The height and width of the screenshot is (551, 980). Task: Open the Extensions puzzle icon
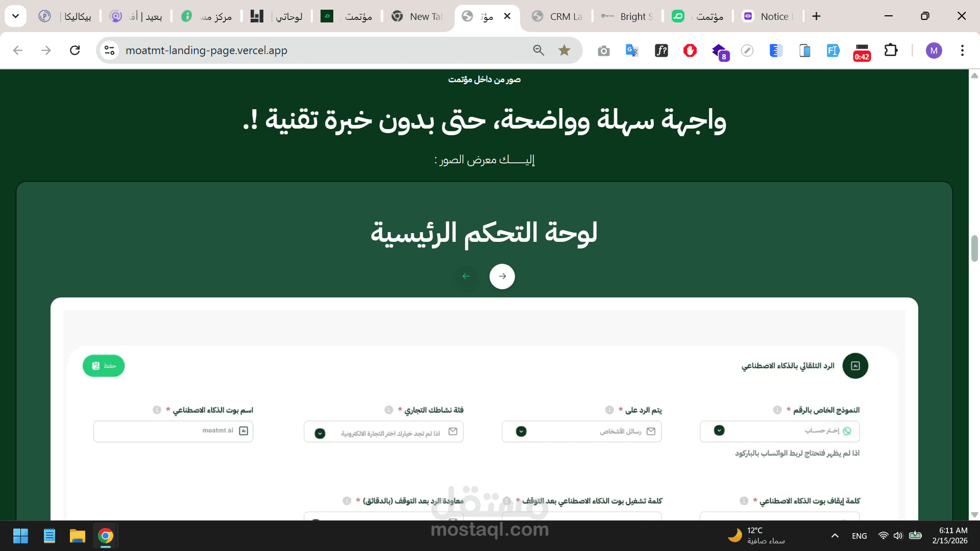[891, 51]
